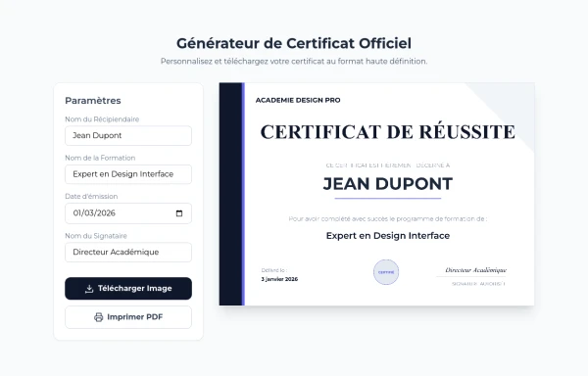Click the small caption line above JEAN DUPONT
This screenshot has width=588, height=376.
click(x=388, y=165)
